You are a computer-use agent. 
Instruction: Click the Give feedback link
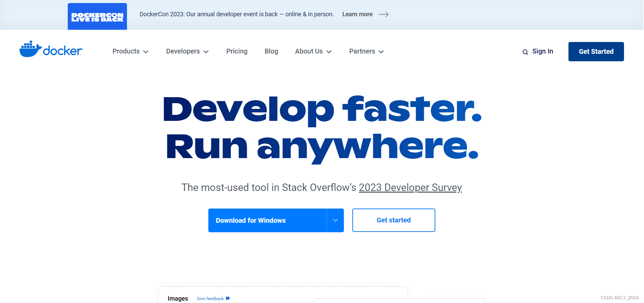(x=210, y=299)
